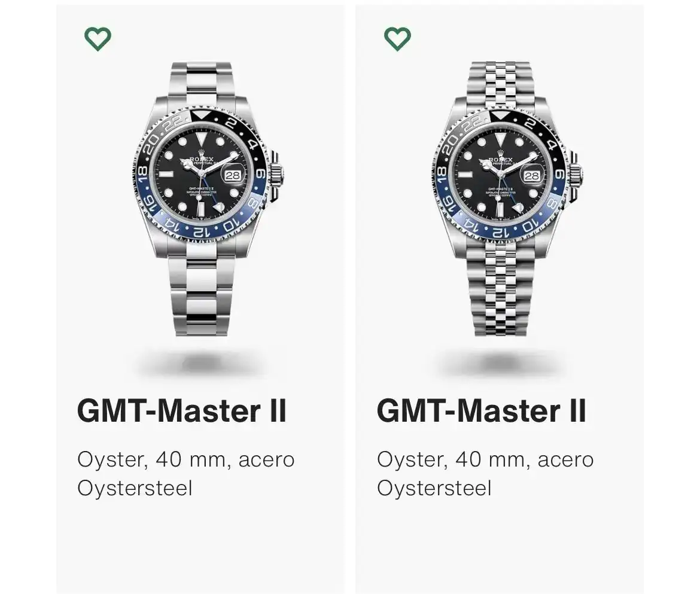Click the date window on left watch

(x=233, y=176)
